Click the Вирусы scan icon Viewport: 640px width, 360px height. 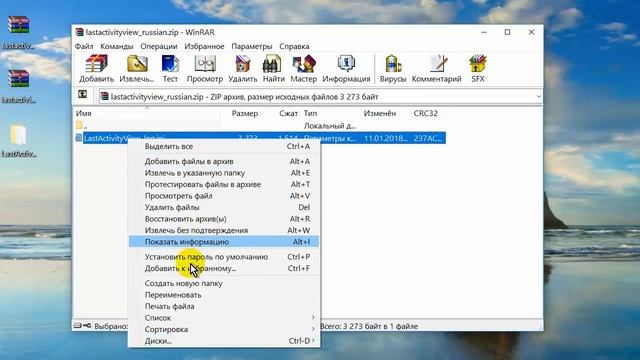(x=393, y=69)
